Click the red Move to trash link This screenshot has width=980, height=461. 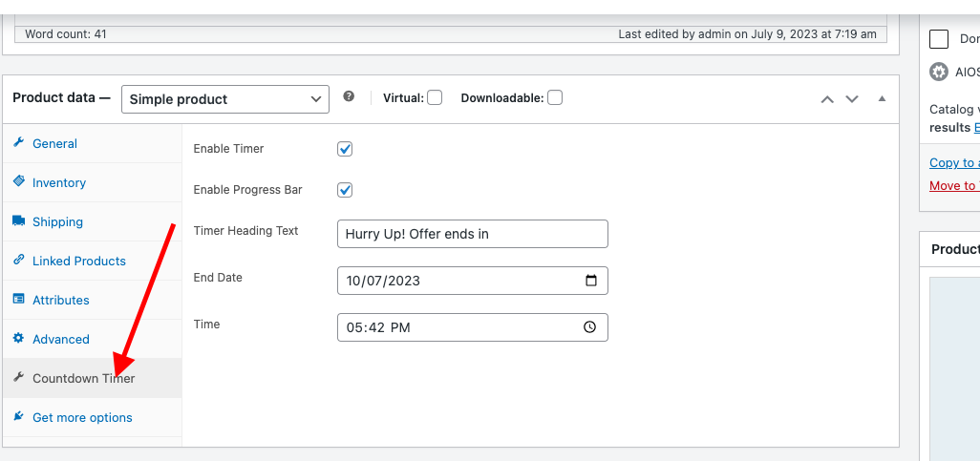pos(954,185)
